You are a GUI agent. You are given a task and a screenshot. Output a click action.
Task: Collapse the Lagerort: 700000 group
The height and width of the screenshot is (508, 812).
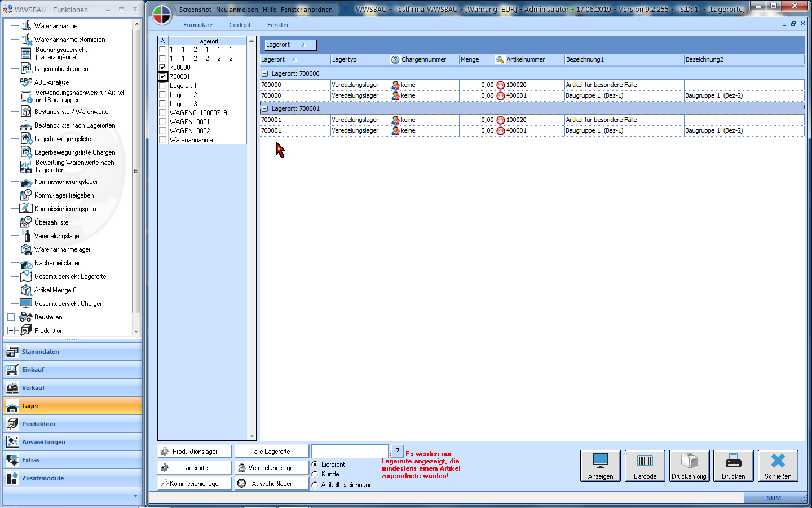pos(264,73)
